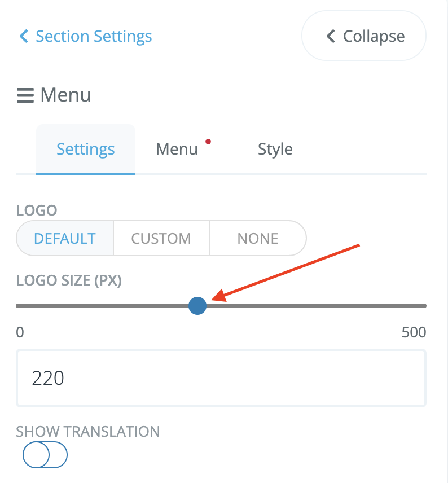This screenshot has width=448, height=483.
Task: Select the DEFAULT logo option
Action: tap(65, 238)
